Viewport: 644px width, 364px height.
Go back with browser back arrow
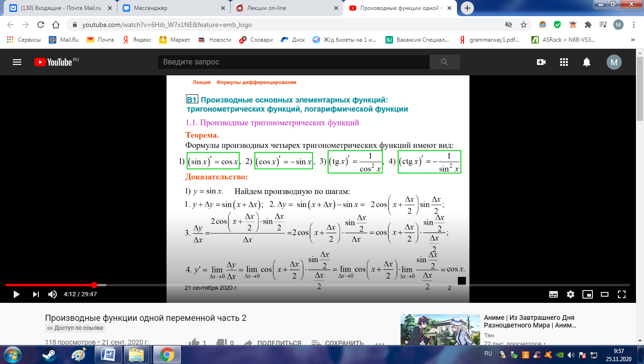(11, 25)
